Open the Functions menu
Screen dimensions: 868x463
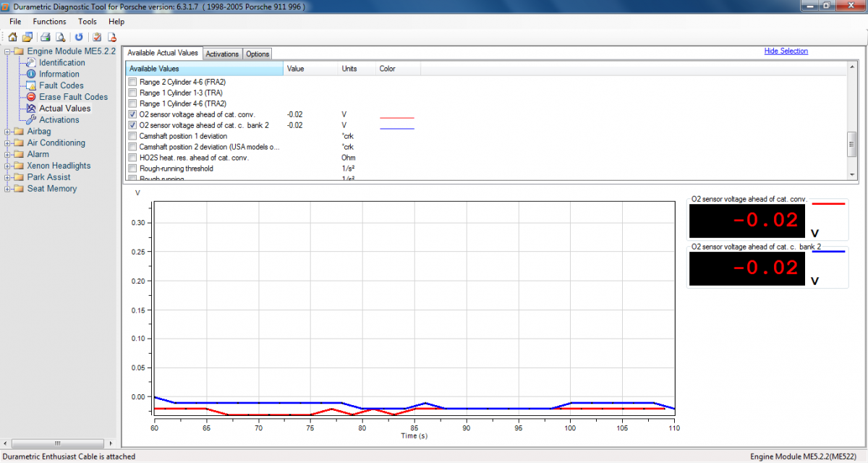click(x=50, y=22)
